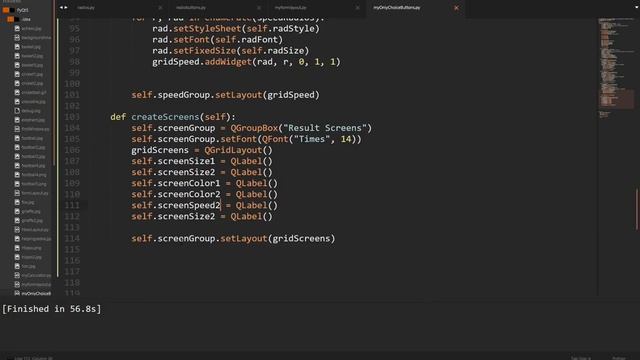Click 'rad.setFont(self.radFont)' line

click(x=218, y=40)
